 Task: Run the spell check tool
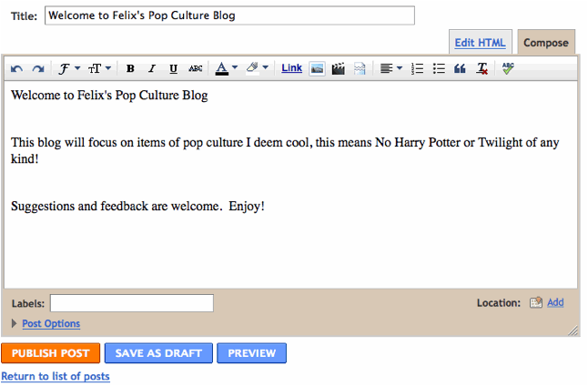click(508, 68)
